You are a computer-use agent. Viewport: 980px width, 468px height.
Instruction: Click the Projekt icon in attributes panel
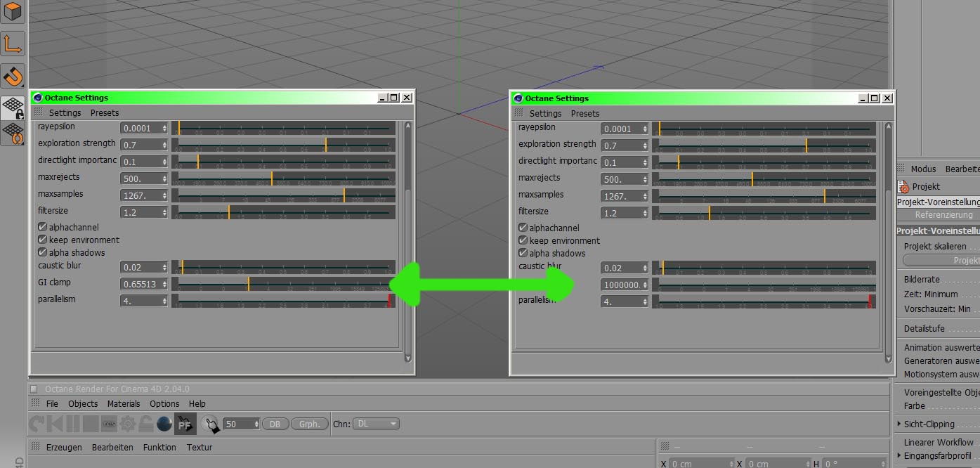click(x=904, y=187)
